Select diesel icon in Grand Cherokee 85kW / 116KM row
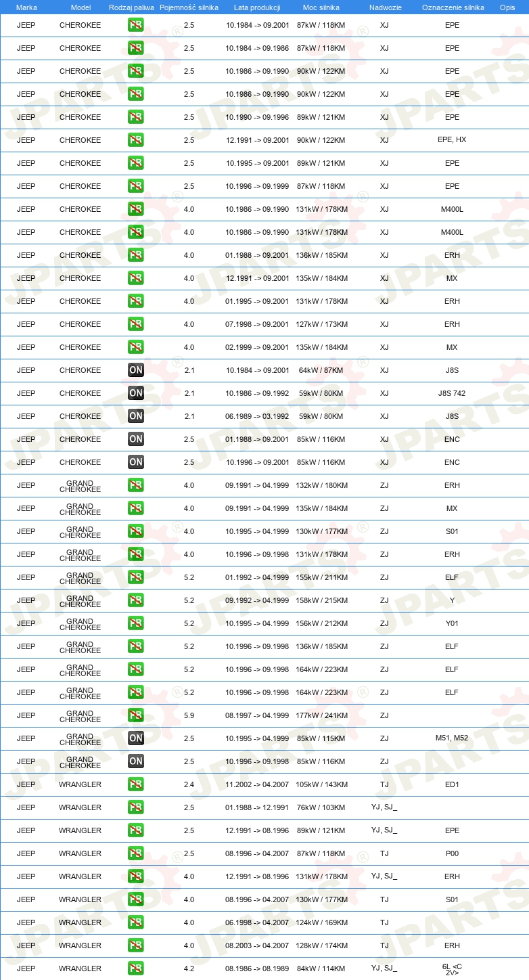 [x=136, y=761]
